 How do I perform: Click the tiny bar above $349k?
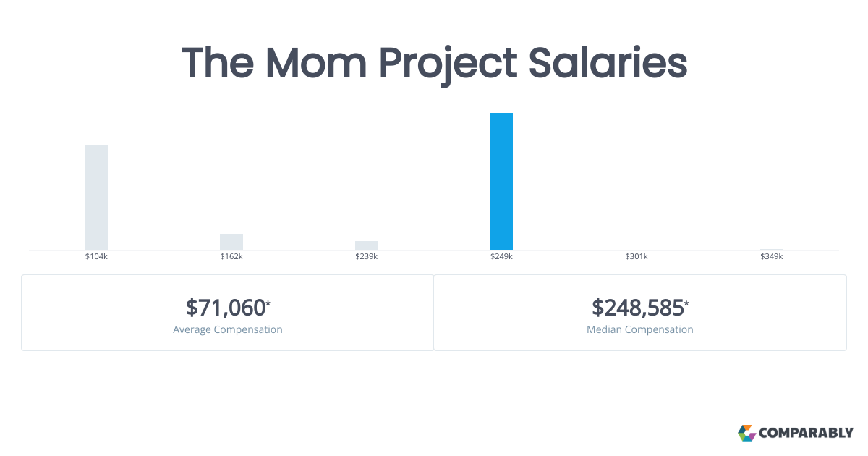point(772,250)
